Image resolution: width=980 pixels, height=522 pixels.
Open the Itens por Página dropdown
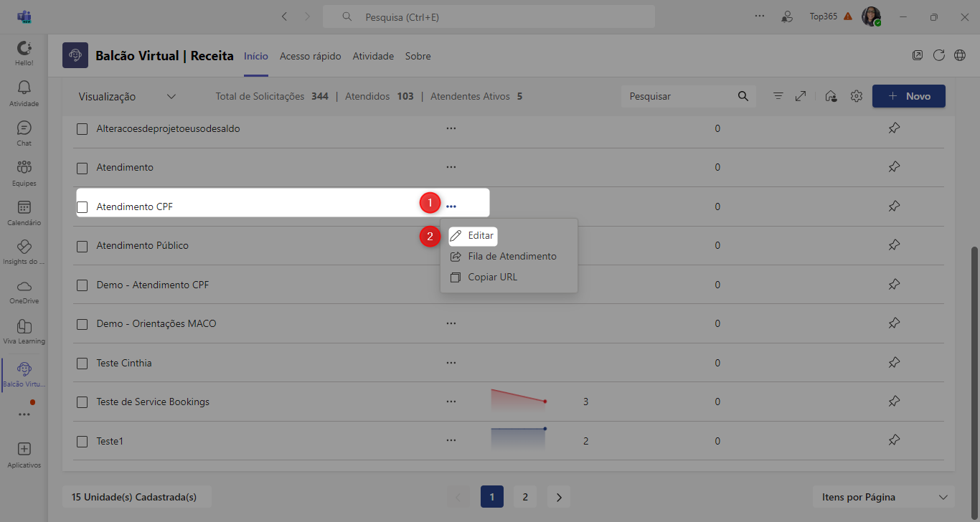[x=883, y=497]
